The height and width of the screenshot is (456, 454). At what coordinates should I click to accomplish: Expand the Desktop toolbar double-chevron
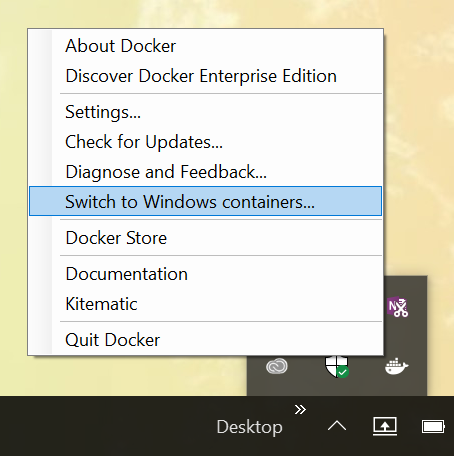tap(300, 409)
